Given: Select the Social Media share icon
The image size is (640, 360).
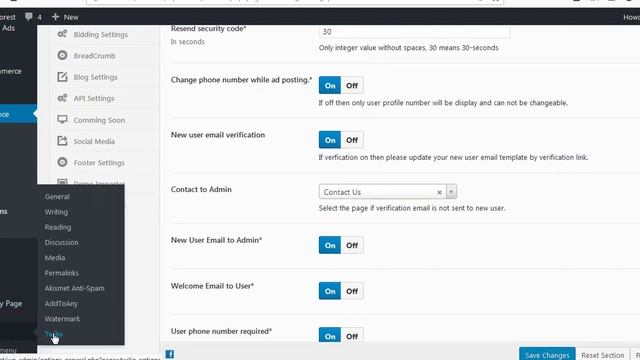Looking at the screenshot, I should [x=62, y=141].
